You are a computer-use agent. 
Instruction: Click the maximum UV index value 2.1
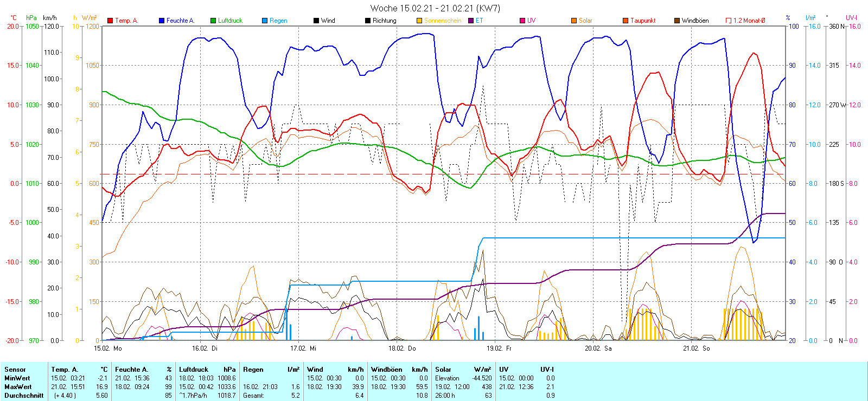click(x=550, y=387)
